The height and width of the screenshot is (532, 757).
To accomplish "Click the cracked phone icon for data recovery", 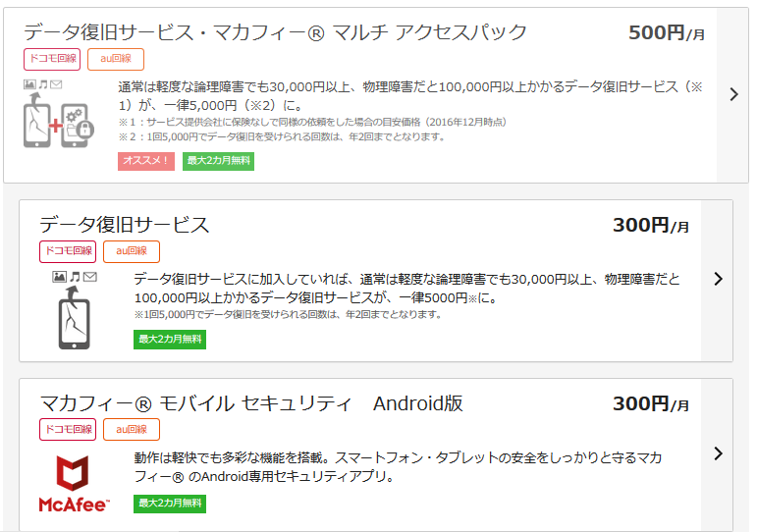I will click(x=75, y=317).
